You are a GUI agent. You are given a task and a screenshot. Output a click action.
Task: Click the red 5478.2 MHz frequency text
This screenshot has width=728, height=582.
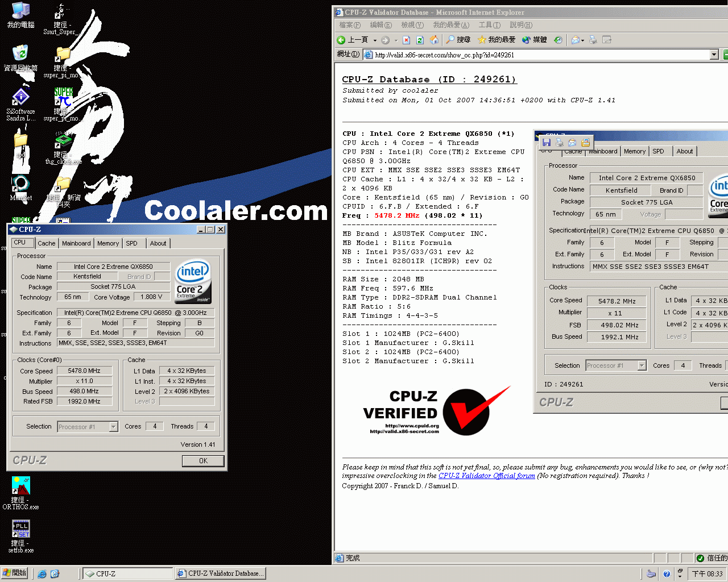pos(396,215)
